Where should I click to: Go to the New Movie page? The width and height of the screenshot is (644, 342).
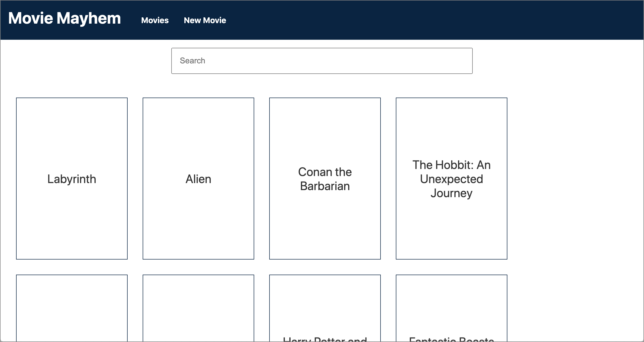pos(205,20)
